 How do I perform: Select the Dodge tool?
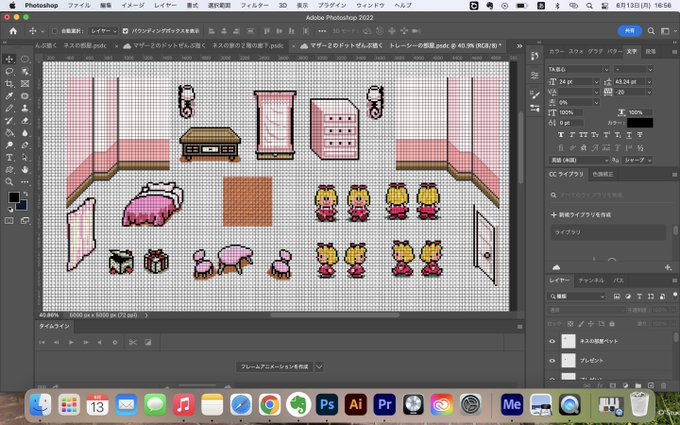9,145
